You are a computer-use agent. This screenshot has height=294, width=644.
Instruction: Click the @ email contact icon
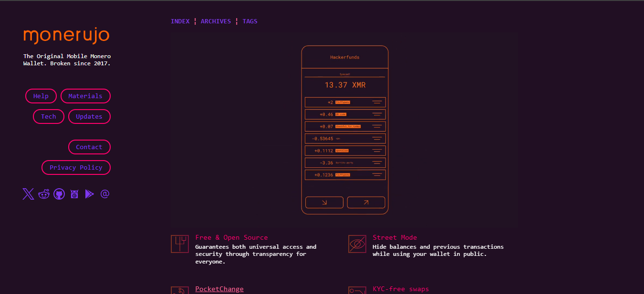tap(105, 194)
